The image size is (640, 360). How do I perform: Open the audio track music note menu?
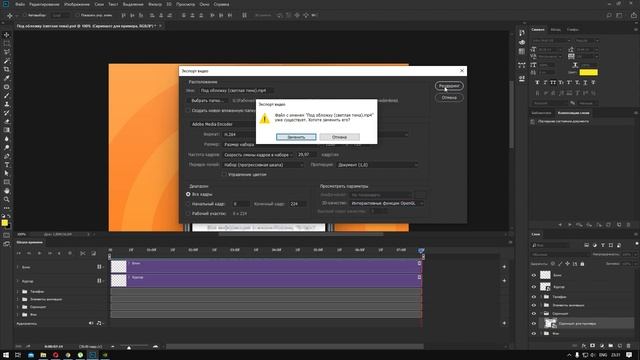coord(99,323)
